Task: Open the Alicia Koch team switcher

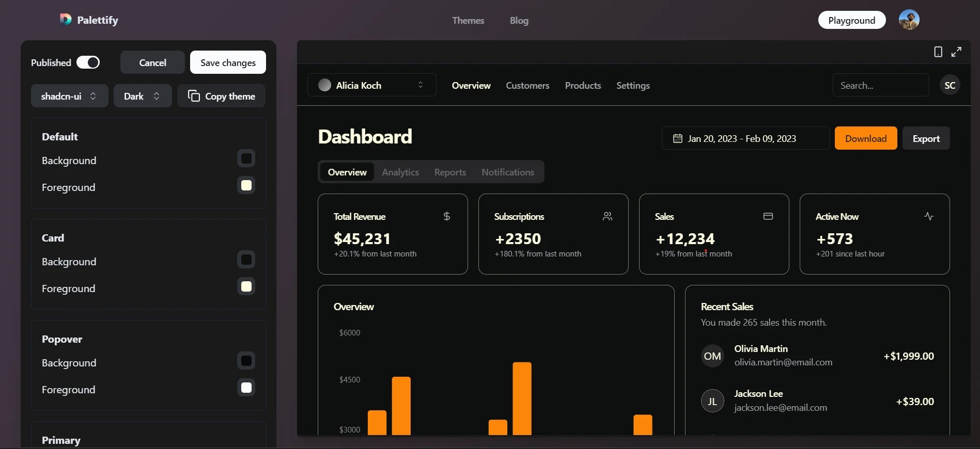Action: point(372,85)
